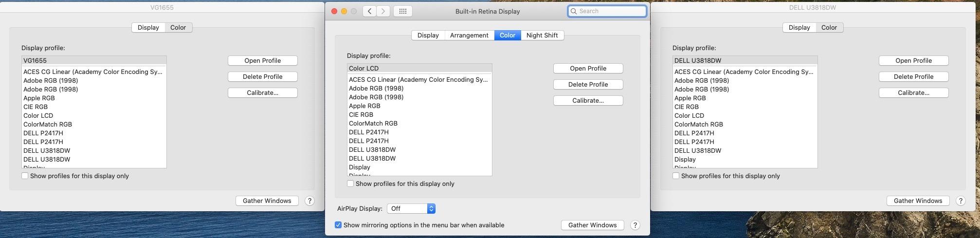Select top DELL U3818DW profile in DELL window
The width and height of the screenshot is (980, 238).
(x=745, y=60)
